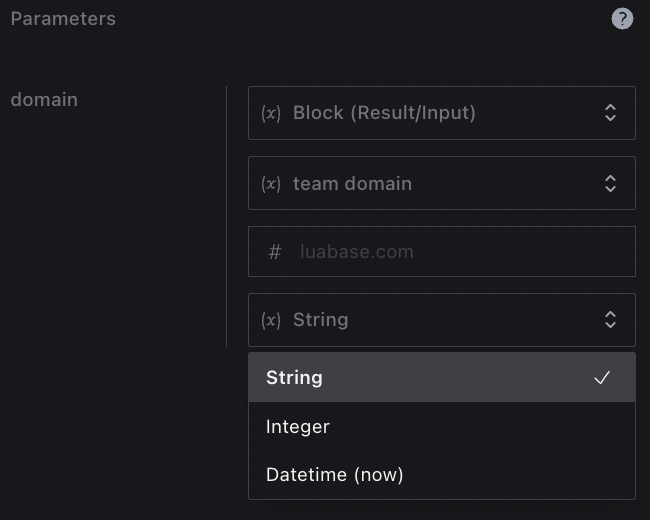Expand team domain using its chevron arrows
The height and width of the screenshot is (520, 650).
tap(610, 184)
